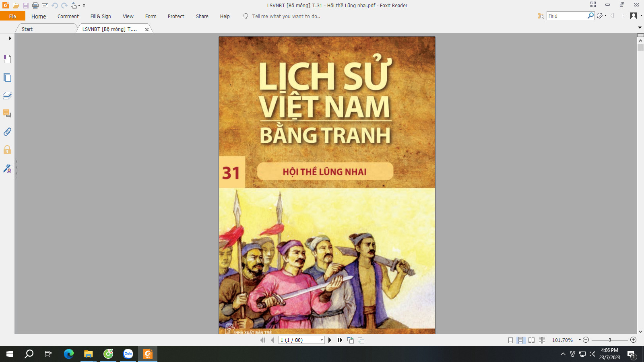Click the vertical scrollbar down arrow
The image size is (644, 362).
tap(640, 331)
